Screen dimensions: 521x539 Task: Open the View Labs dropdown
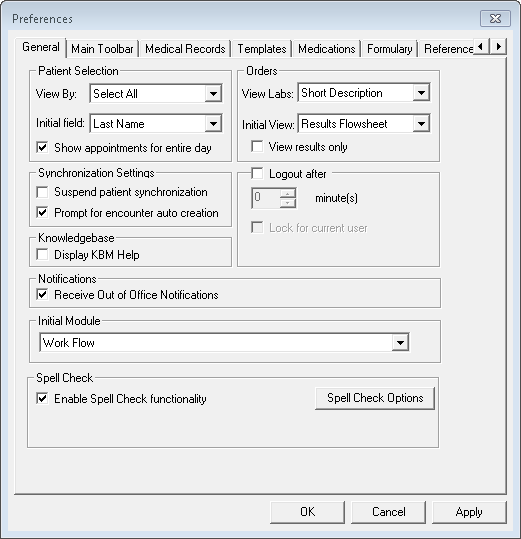tap(421, 93)
